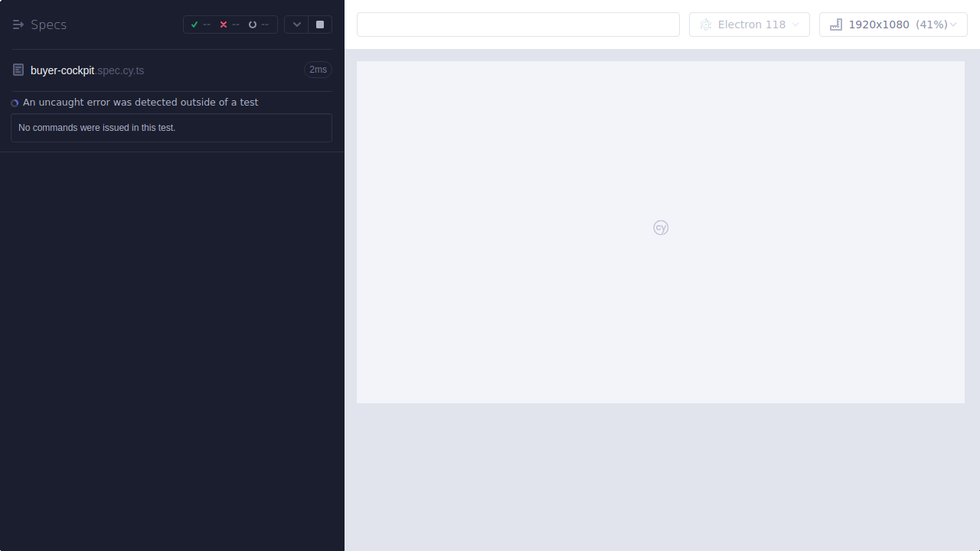Click the stop test run button

coord(319,24)
